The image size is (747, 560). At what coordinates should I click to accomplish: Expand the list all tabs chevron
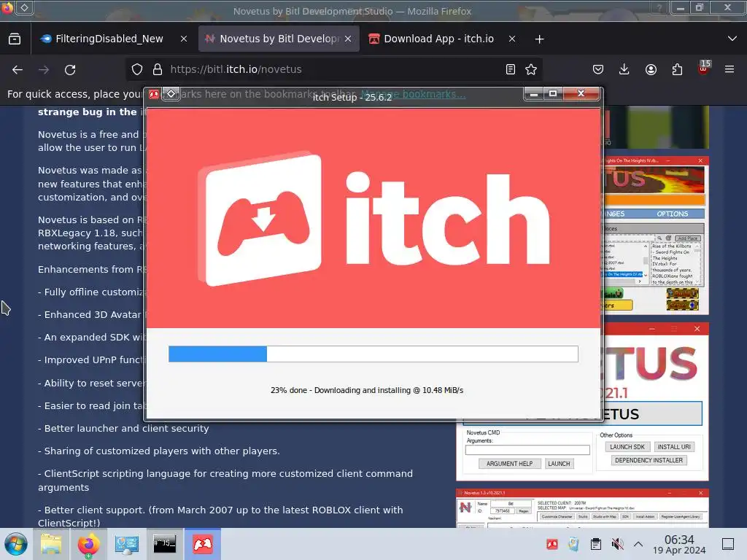(732, 39)
